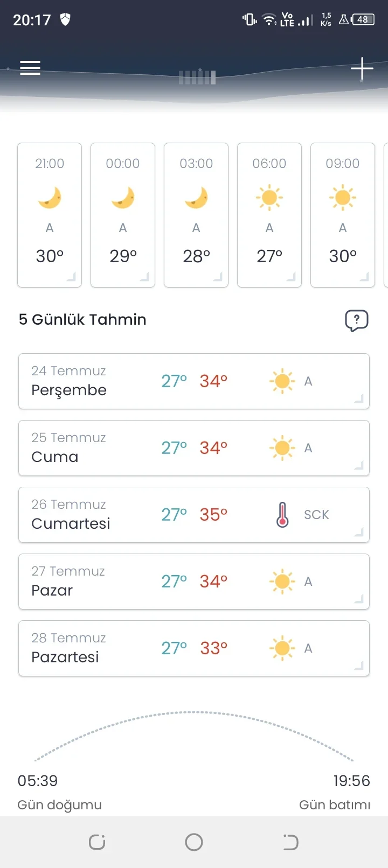Tap the plus icon to add location
Screen dimensions: 388x868
coord(362,69)
